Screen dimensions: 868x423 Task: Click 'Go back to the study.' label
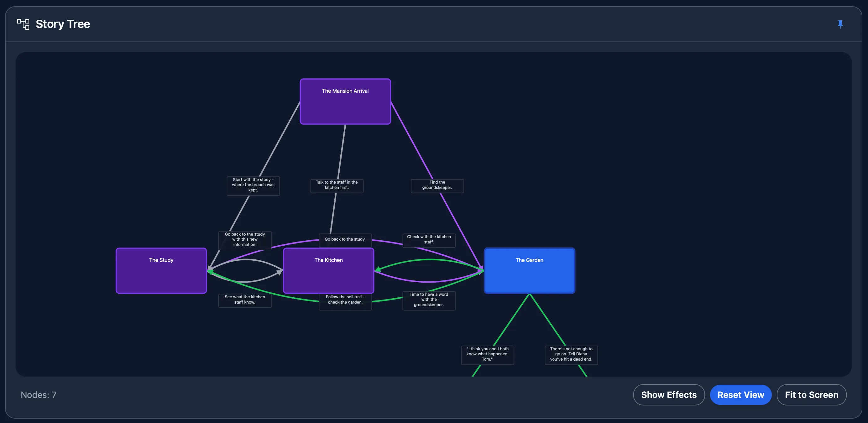click(x=345, y=240)
